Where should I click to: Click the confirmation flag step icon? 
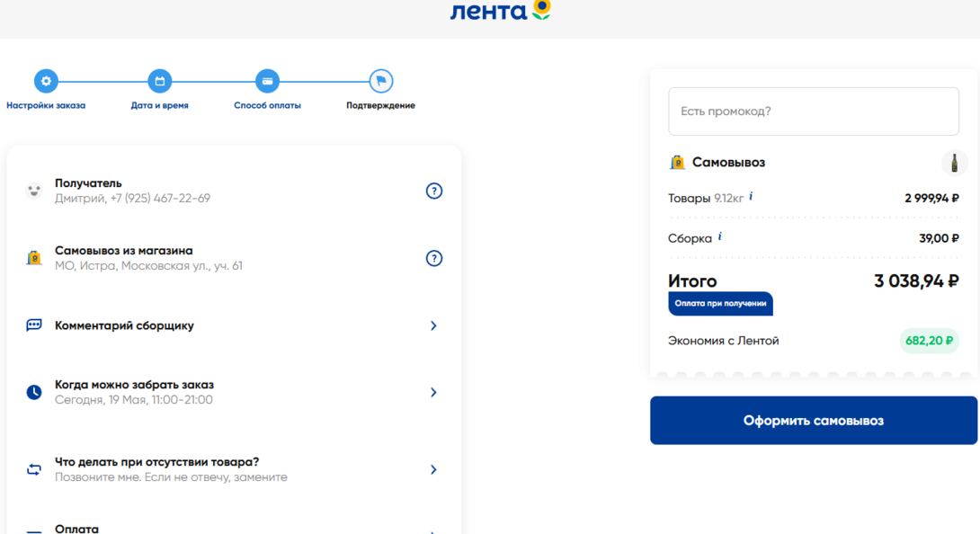point(380,81)
